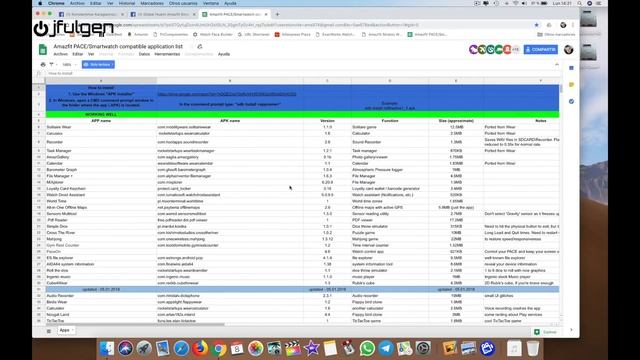This screenshot has width=640, height=360.
Task: Select the 'ES file explorer' cell
Action: point(101,258)
